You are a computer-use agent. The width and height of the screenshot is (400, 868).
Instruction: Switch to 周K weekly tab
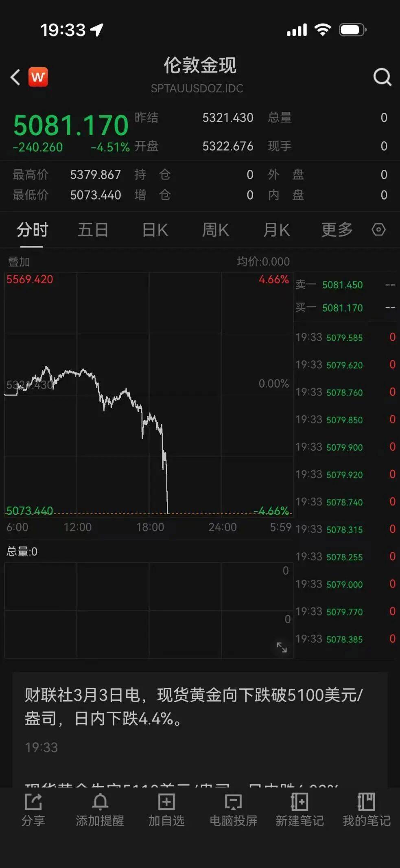point(215,230)
